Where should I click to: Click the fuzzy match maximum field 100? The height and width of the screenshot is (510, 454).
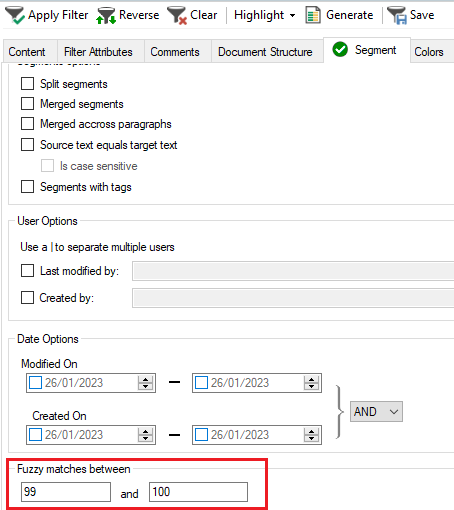pyautogui.click(x=198, y=492)
